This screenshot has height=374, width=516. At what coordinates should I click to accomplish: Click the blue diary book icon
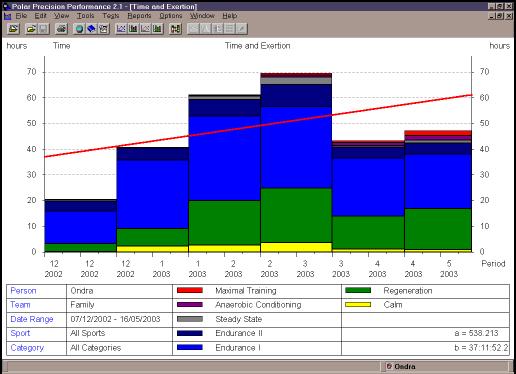91,29
